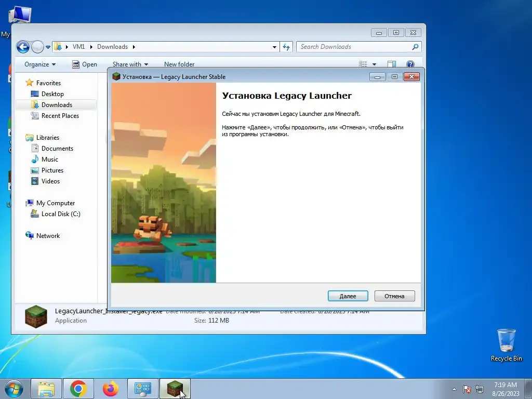This screenshot has height=399, width=532.
Task: Open Windows Explorer from the taskbar
Action: (x=46, y=389)
